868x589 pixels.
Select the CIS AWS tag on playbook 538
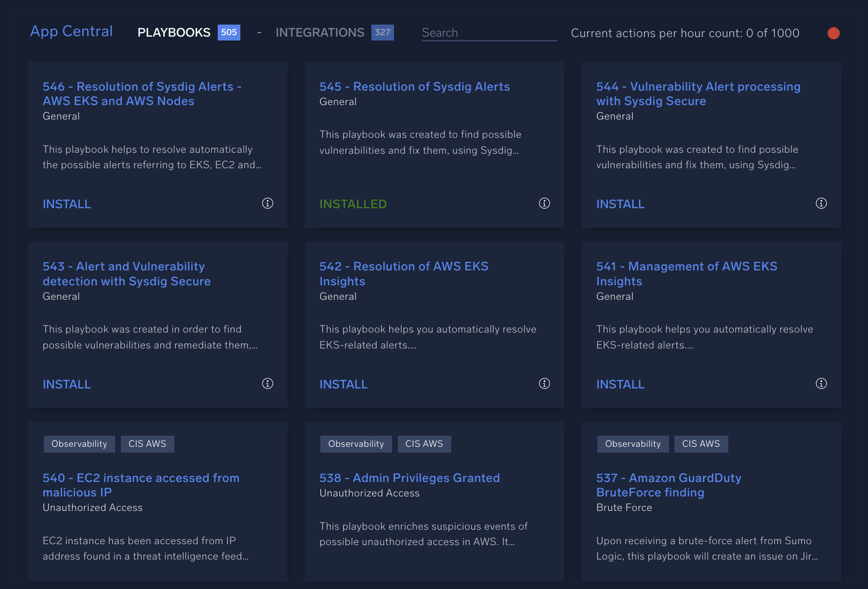(x=424, y=443)
